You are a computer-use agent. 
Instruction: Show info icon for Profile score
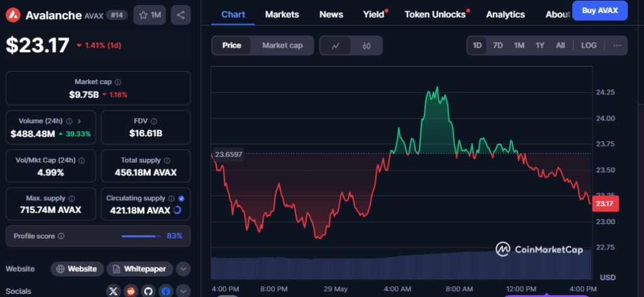[61, 236]
